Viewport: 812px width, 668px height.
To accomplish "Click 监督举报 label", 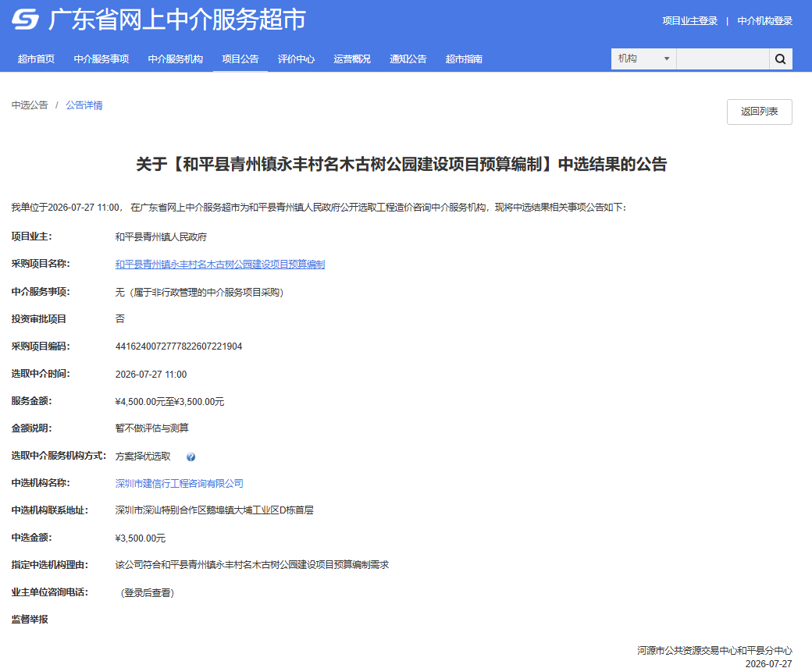I will pyautogui.click(x=30, y=620).
